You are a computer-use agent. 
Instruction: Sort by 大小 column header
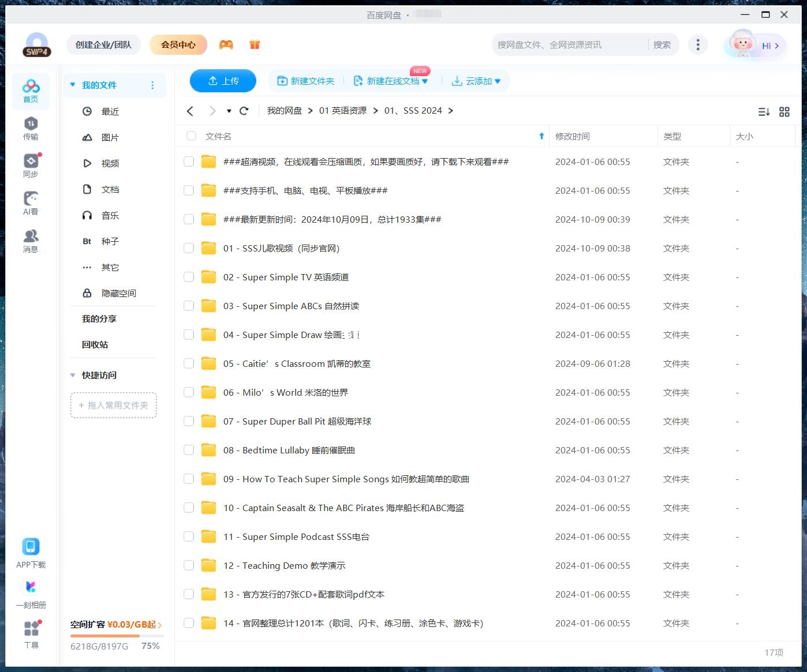click(x=745, y=136)
